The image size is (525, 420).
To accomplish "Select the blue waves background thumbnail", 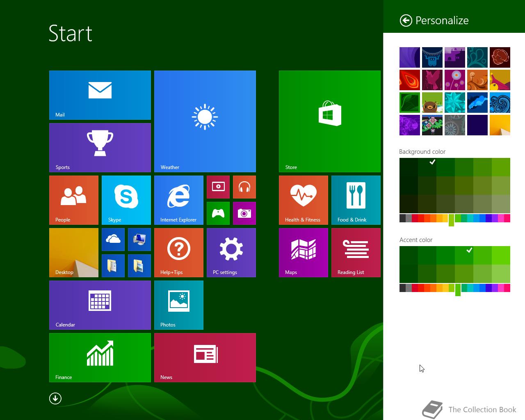I will 500,103.
